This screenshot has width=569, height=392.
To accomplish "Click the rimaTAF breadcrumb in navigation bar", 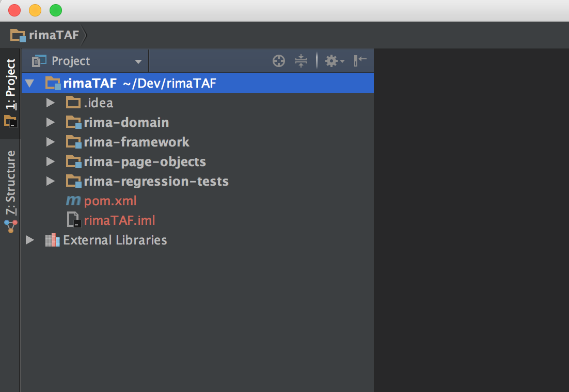I will [x=45, y=35].
